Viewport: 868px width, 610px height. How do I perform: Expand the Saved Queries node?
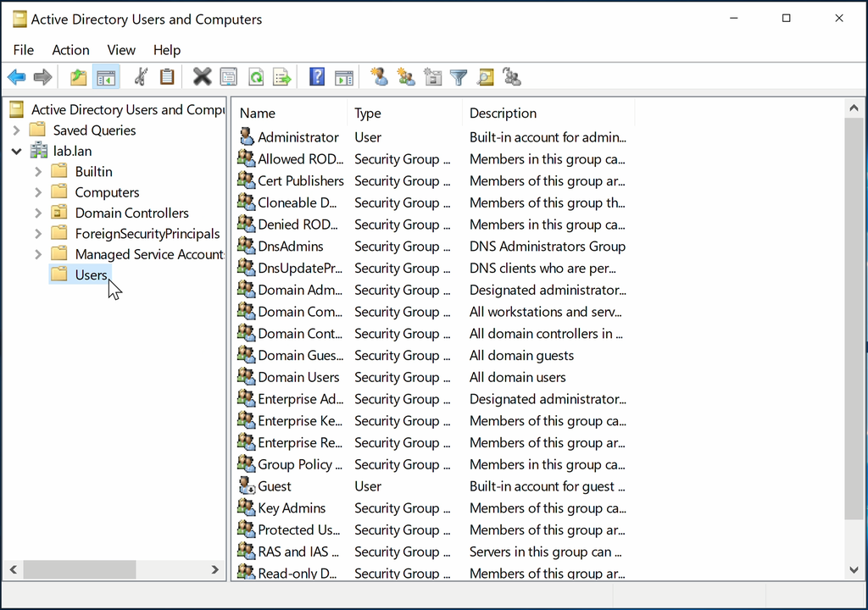point(17,130)
